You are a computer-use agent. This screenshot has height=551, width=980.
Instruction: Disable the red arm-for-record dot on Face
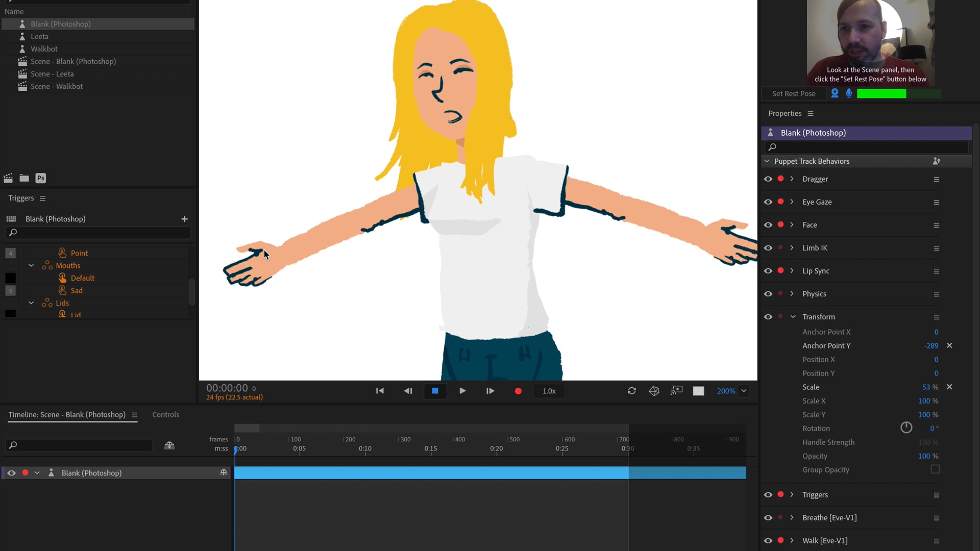click(780, 224)
